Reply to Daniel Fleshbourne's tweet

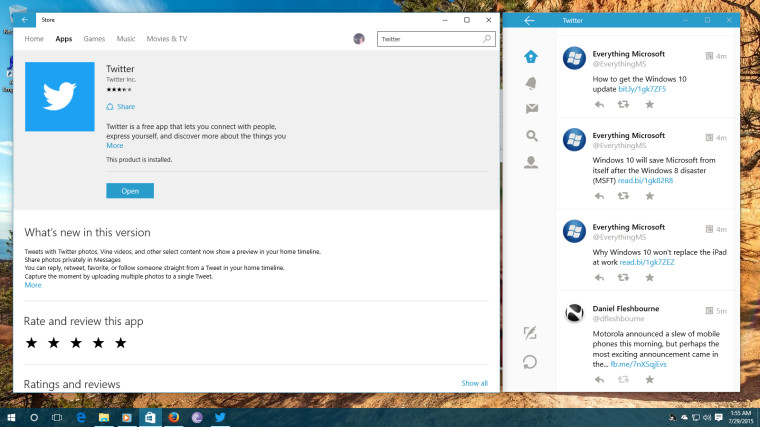click(x=600, y=380)
